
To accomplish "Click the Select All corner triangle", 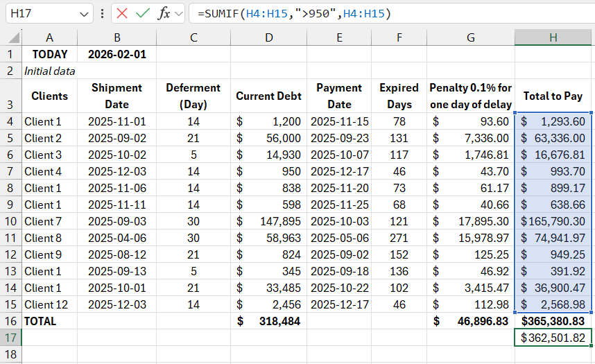I will click(14, 37).
